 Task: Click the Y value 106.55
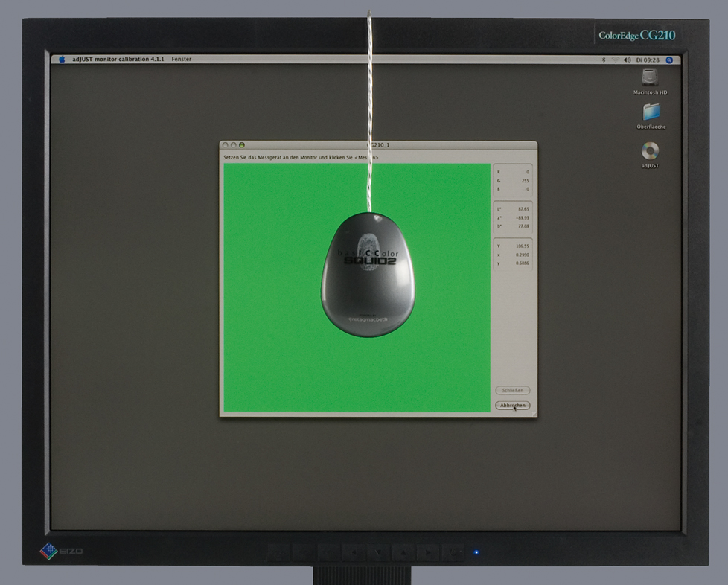click(523, 246)
